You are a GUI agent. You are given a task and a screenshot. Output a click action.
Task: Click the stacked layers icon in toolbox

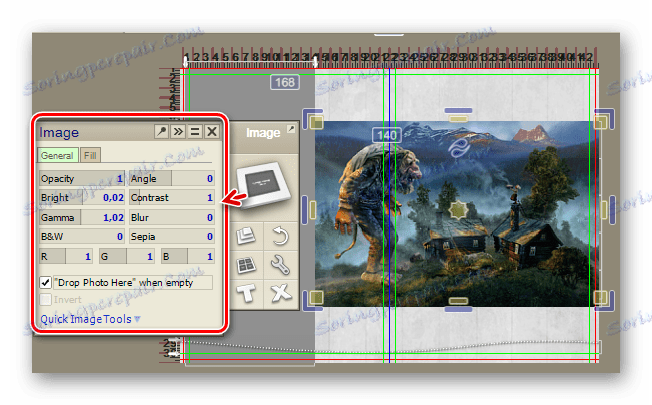pyautogui.click(x=246, y=236)
